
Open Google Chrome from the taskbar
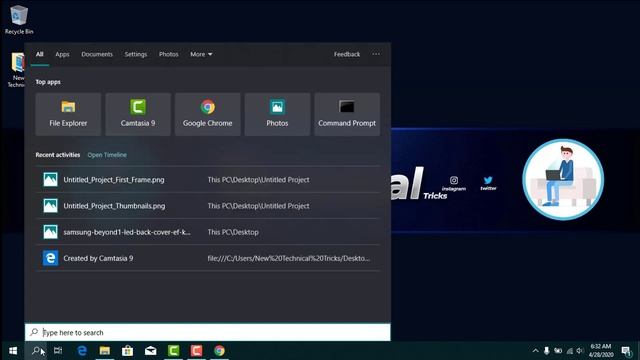[x=219, y=351]
